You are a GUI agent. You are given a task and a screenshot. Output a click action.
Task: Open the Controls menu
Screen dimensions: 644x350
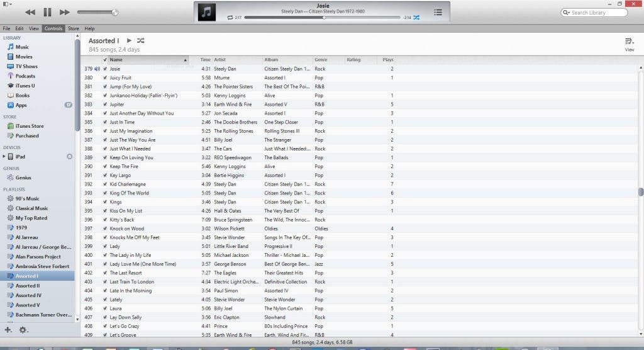(x=53, y=28)
